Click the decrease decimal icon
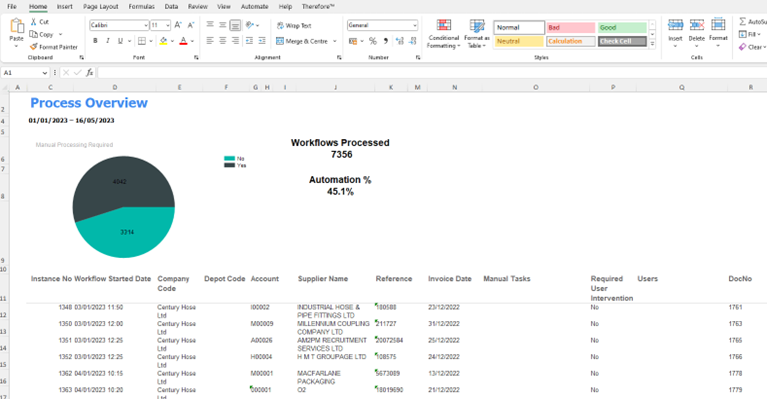This screenshot has height=399, width=767. [412, 41]
